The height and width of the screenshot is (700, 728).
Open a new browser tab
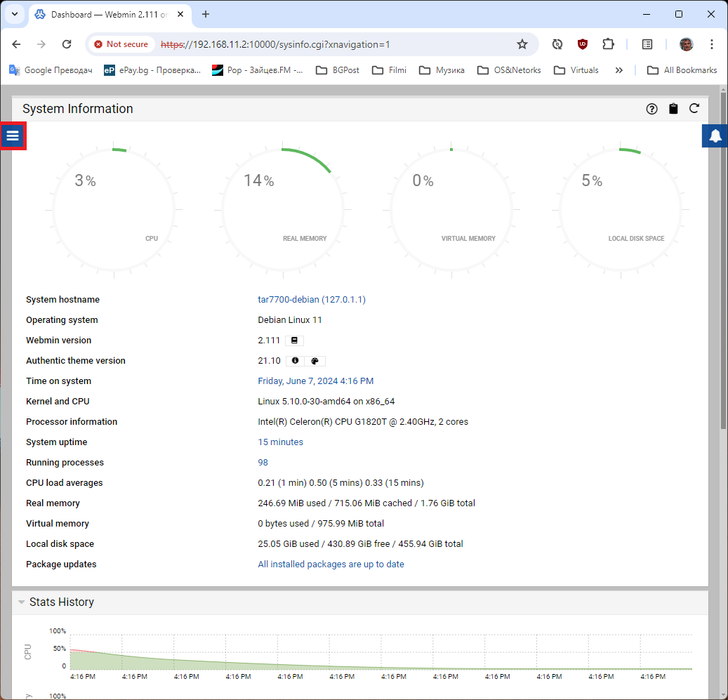(x=206, y=14)
